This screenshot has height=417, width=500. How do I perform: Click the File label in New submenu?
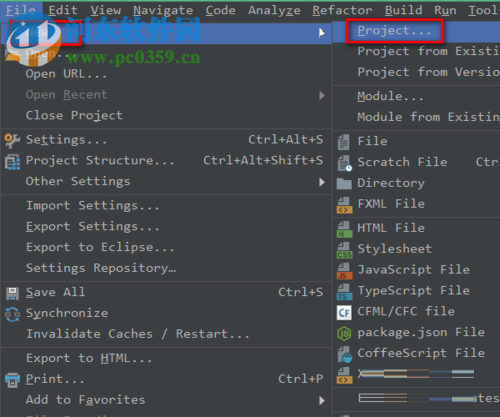click(x=372, y=141)
